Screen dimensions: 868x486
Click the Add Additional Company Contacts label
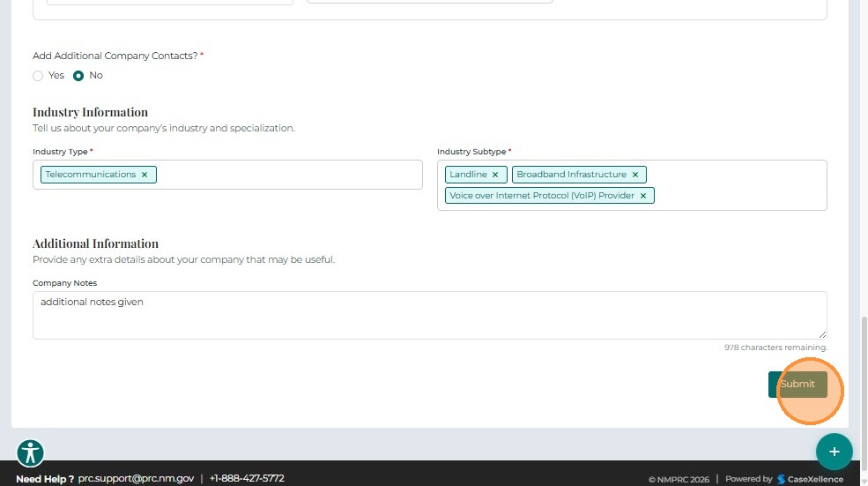click(x=115, y=56)
